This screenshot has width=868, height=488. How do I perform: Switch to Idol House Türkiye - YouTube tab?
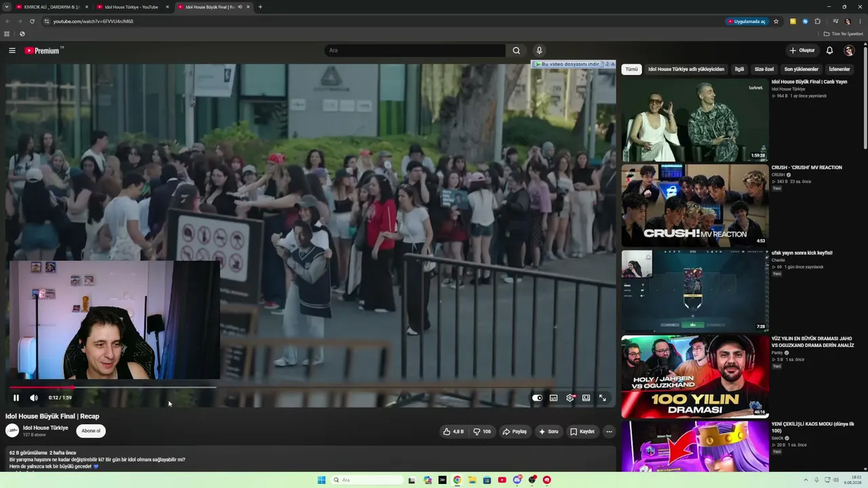pyautogui.click(x=132, y=7)
